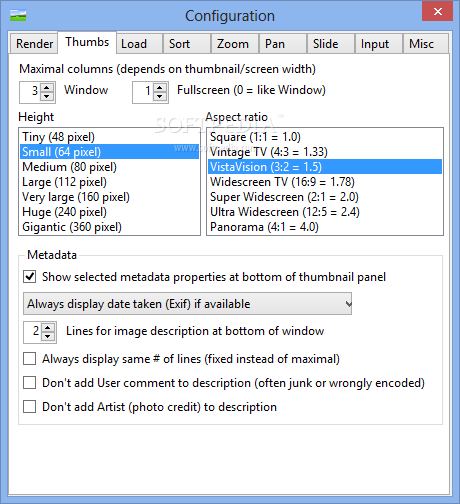The width and height of the screenshot is (460, 504).
Task: Increase Fullscreen maximal columns value
Action: pyautogui.click(x=160, y=87)
